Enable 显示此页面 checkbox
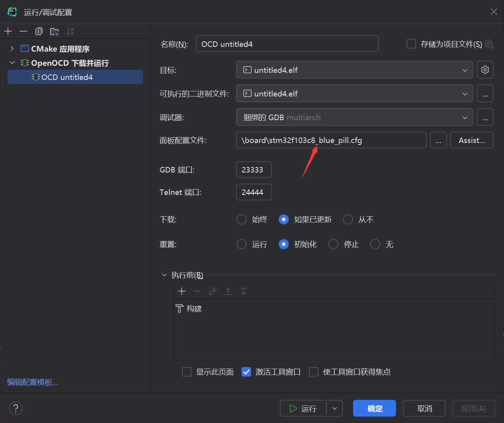 [187, 372]
